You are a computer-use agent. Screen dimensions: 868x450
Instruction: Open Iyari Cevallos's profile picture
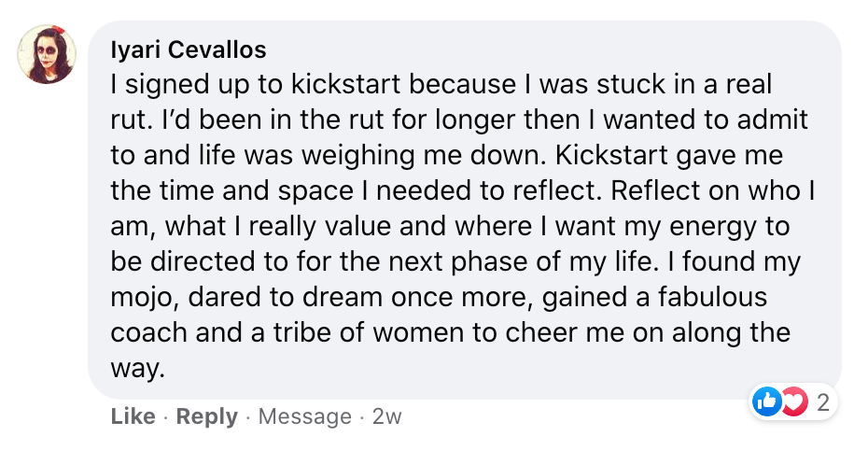[x=47, y=55]
